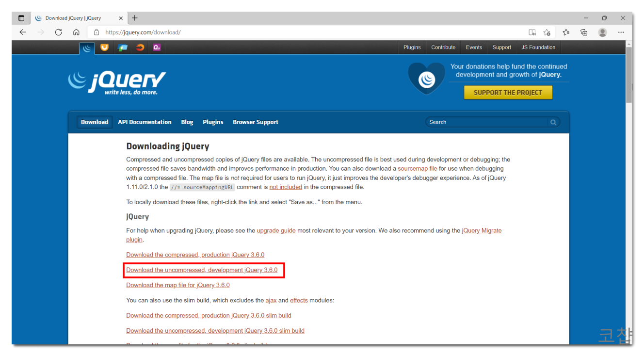
Task: Click the browser Back arrow
Action: pyautogui.click(x=23, y=32)
